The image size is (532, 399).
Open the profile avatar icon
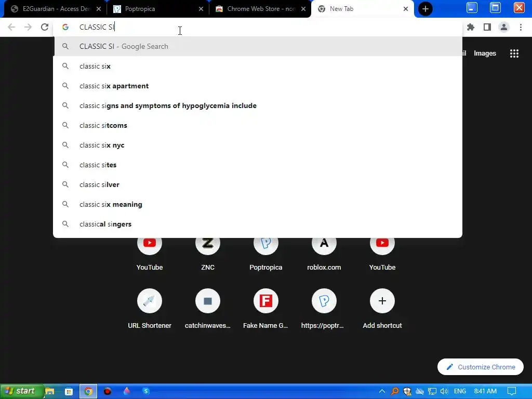504,27
